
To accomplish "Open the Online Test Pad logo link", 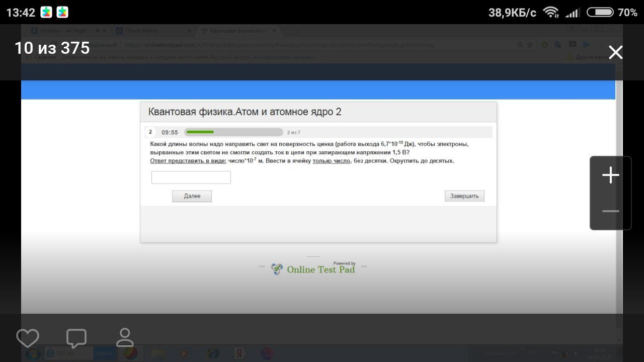I will pos(313,269).
